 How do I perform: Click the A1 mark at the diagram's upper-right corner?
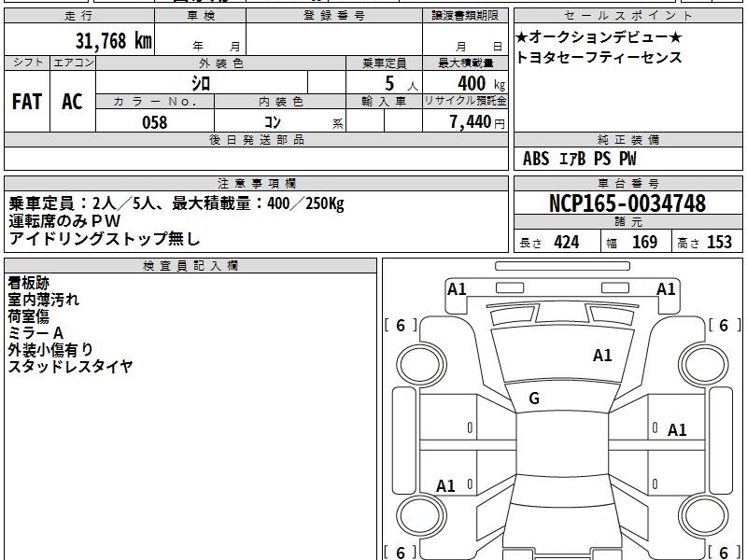tap(666, 289)
